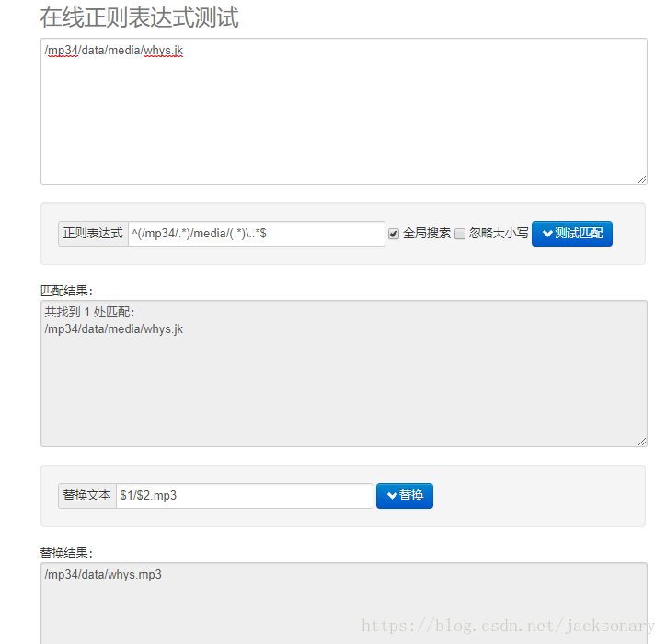The image size is (666, 644).
Task: Focus the 替换文本 input field
Action: coord(245,495)
